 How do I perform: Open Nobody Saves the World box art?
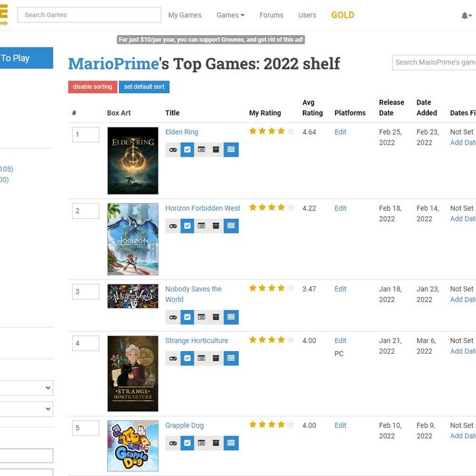coord(133,296)
